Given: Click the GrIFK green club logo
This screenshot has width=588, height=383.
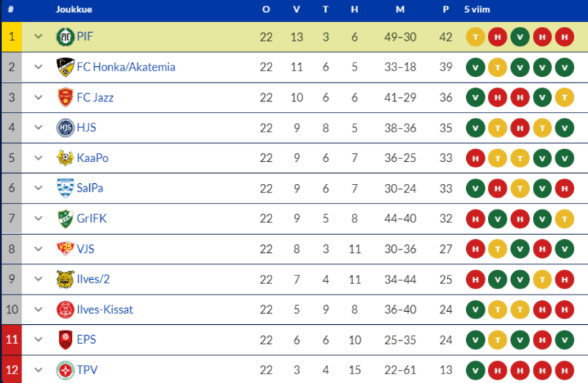Looking at the screenshot, I should point(65,219).
